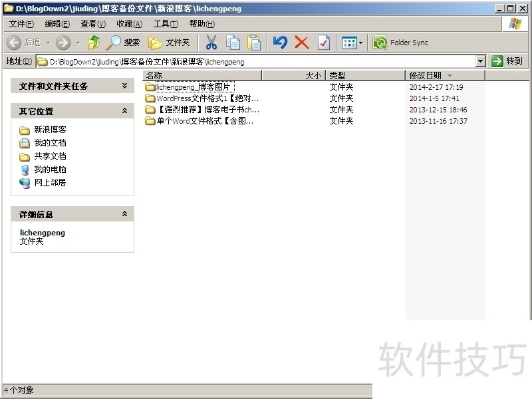Open the Views dropdown button
Viewport: 532px width, 399px height.
coord(352,43)
